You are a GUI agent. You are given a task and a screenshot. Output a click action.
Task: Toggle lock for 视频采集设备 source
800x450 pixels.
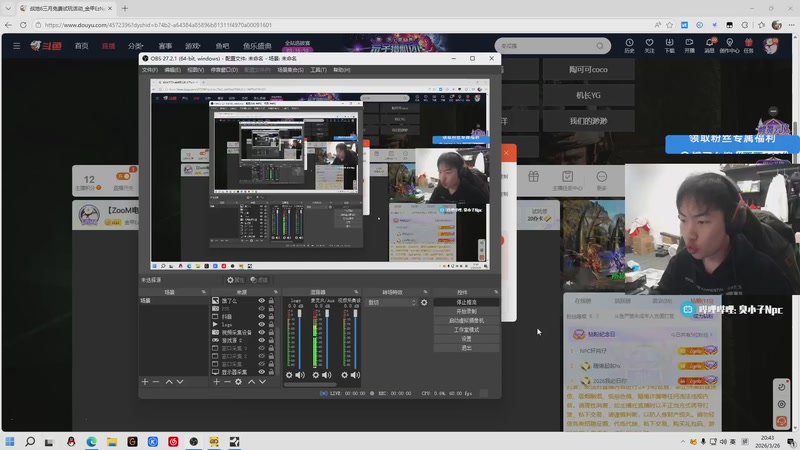coord(271,332)
